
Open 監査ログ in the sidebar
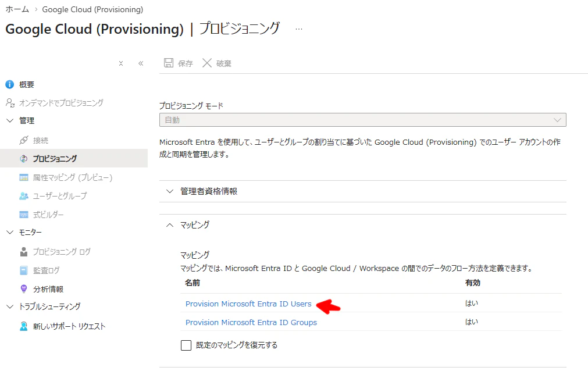tap(46, 270)
